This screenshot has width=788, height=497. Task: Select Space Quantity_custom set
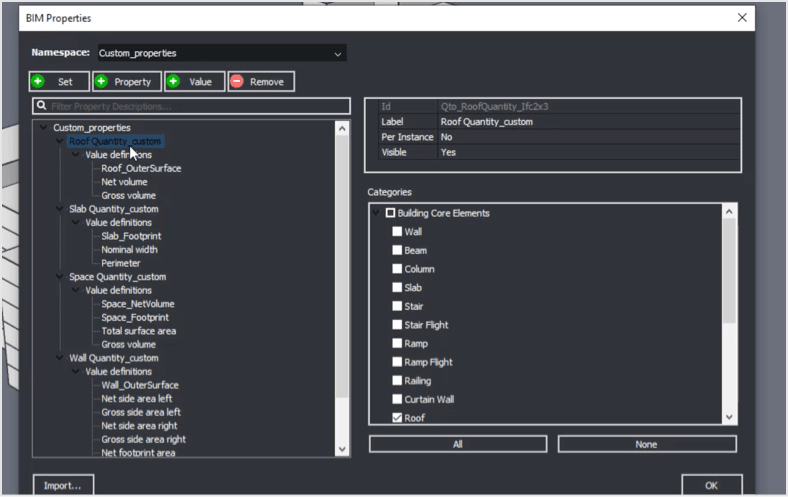pos(118,277)
